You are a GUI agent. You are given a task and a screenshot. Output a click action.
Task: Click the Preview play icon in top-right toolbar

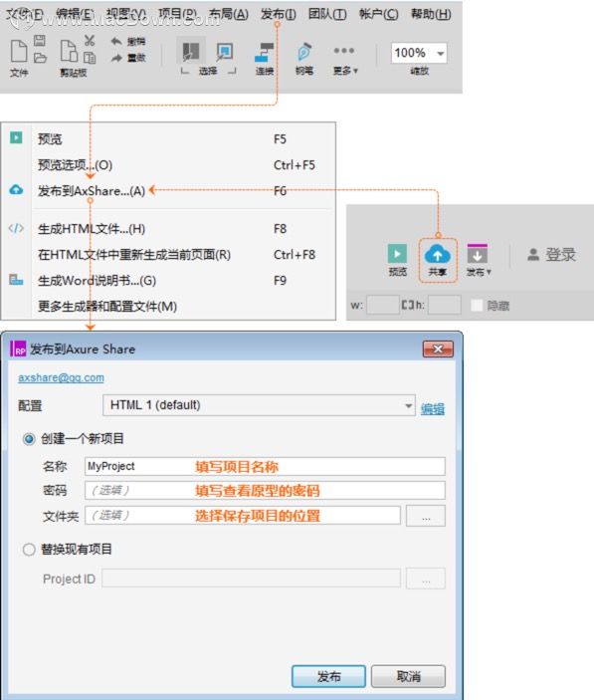click(x=397, y=254)
